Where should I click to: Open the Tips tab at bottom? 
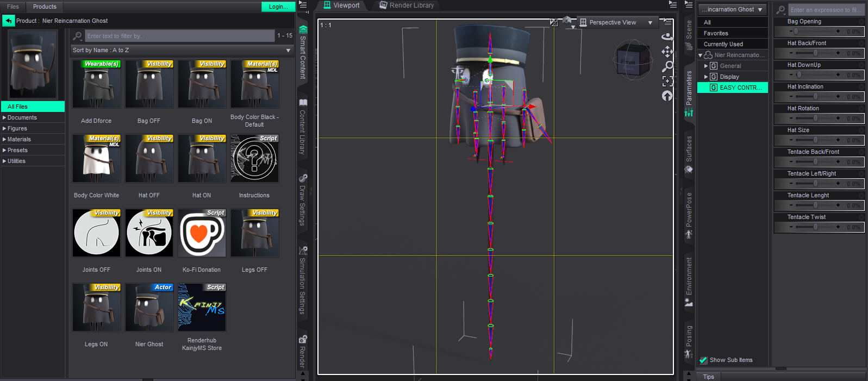pos(709,377)
